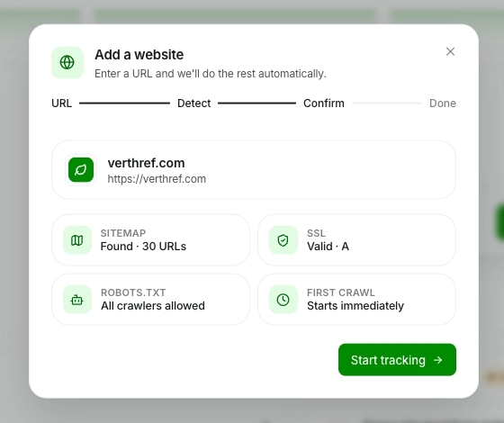
Task: Click the first crawl clock icon
Action: click(x=283, y=300)
